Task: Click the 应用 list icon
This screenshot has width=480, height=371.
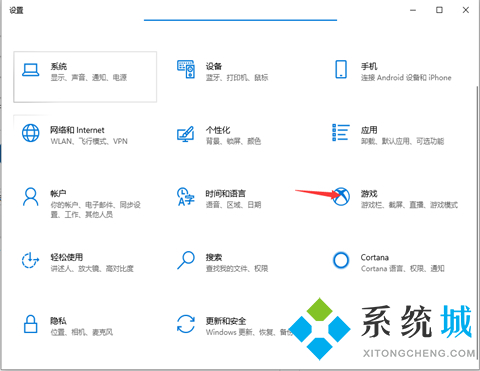Action: (x=341, y=132)
